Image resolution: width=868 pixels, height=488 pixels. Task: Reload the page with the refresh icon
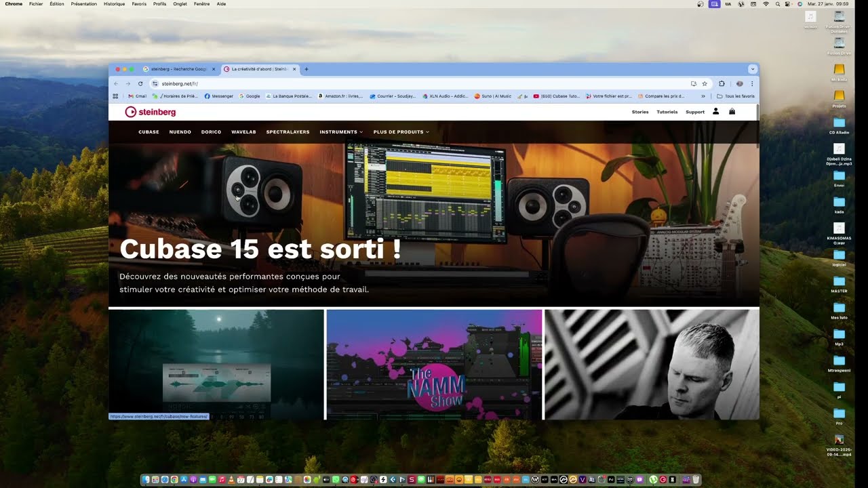click(x=140, y=83)
